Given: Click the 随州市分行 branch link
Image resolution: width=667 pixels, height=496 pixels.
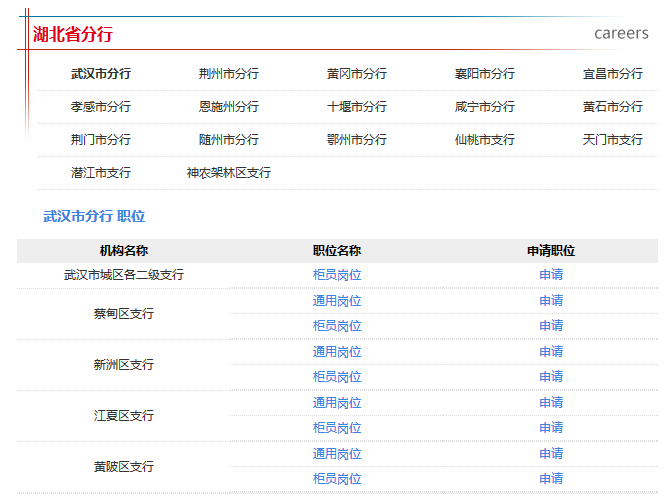Looking at the screenshot, I should coord(228,140).
